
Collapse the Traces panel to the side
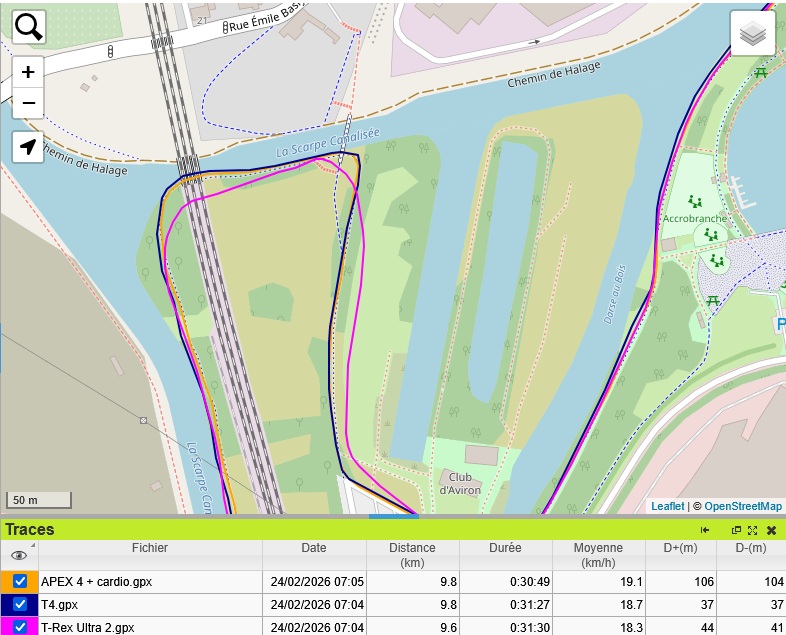tap(705, 530)
